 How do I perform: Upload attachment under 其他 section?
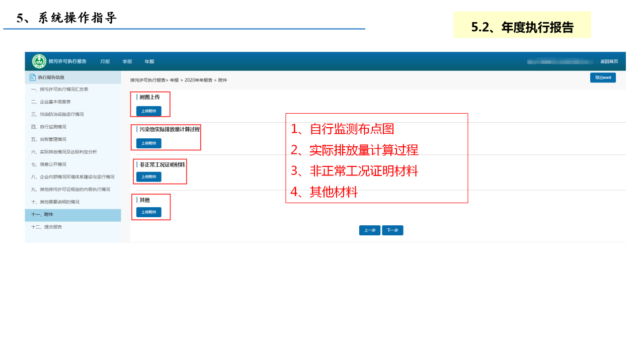tap(148, 212)
